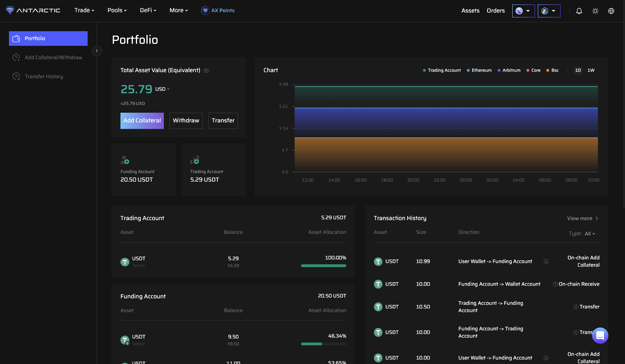Toggle Core series in chart legend

533,71
